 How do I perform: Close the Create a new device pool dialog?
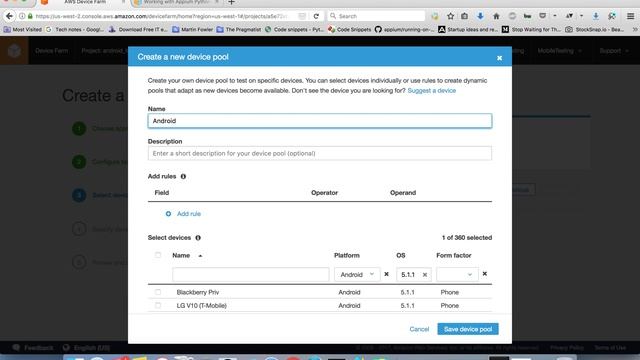(499, 58)
